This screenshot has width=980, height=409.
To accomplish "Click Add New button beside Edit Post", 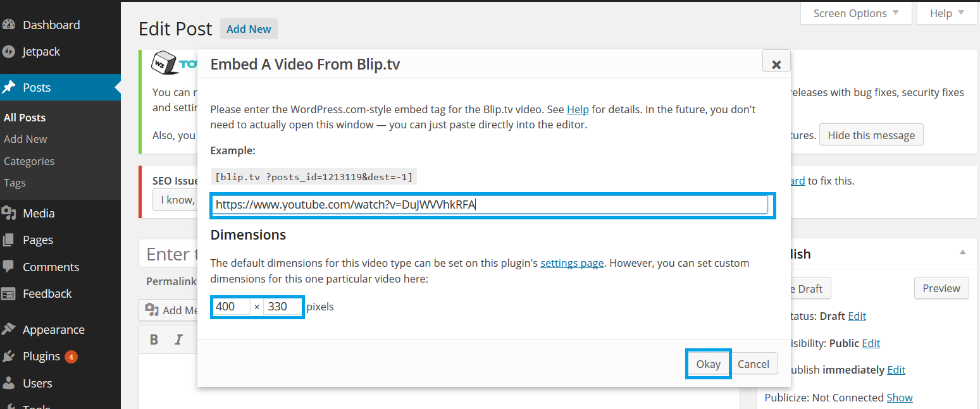I will click(249, 29).
